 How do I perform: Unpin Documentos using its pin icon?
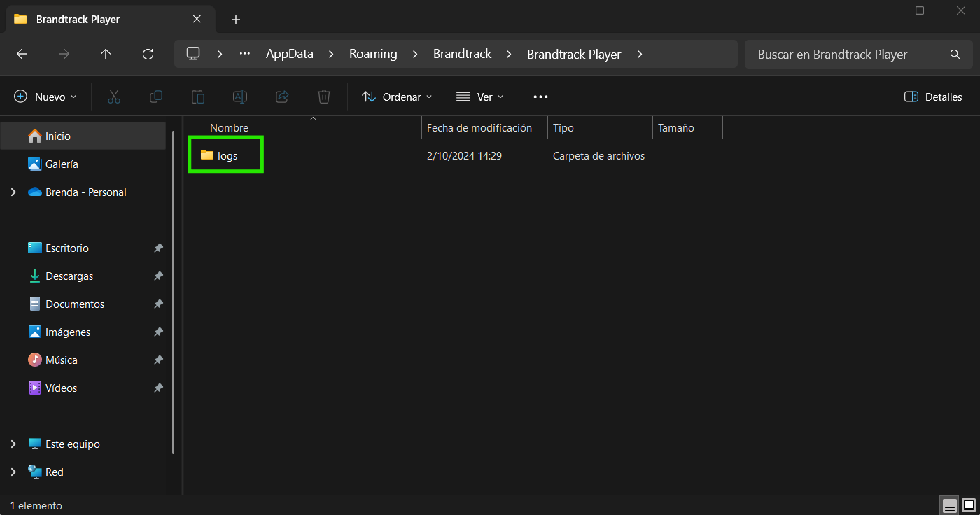[x=159, y=304]
